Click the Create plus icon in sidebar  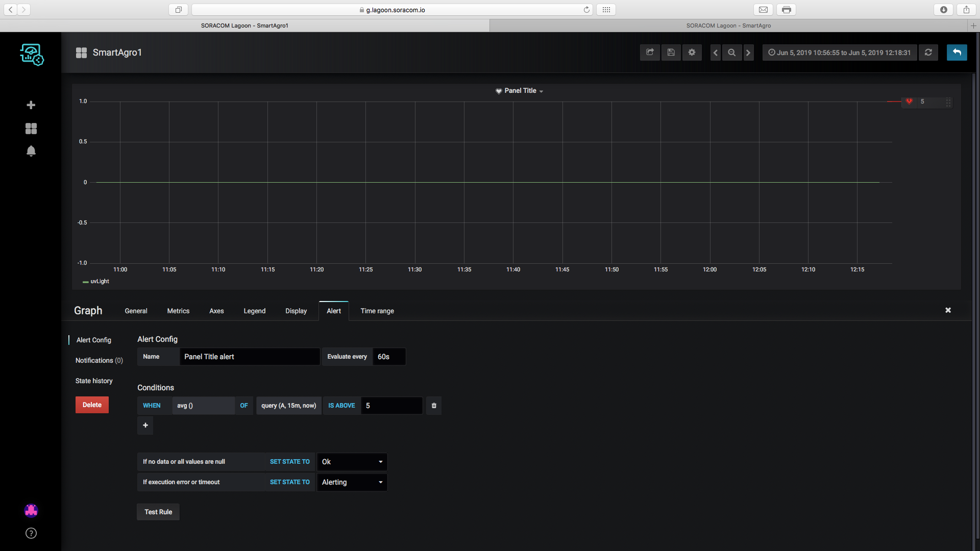point(31,105)
